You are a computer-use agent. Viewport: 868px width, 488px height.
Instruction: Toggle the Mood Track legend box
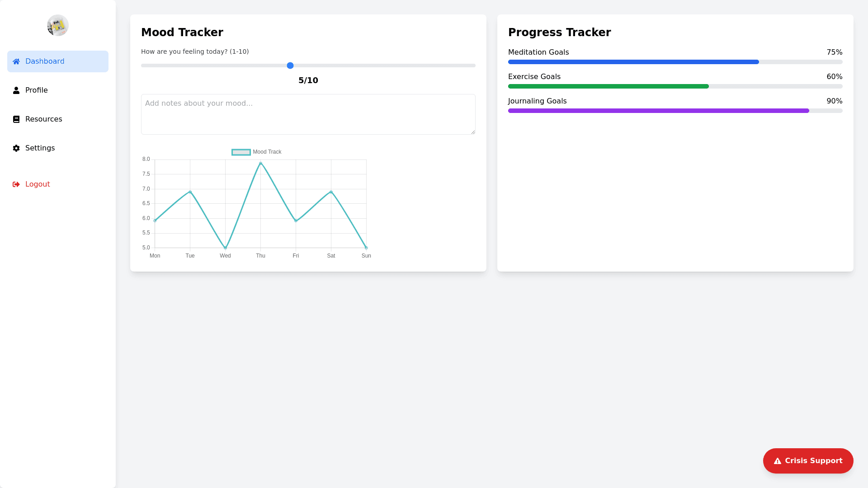tap(241, 152)
